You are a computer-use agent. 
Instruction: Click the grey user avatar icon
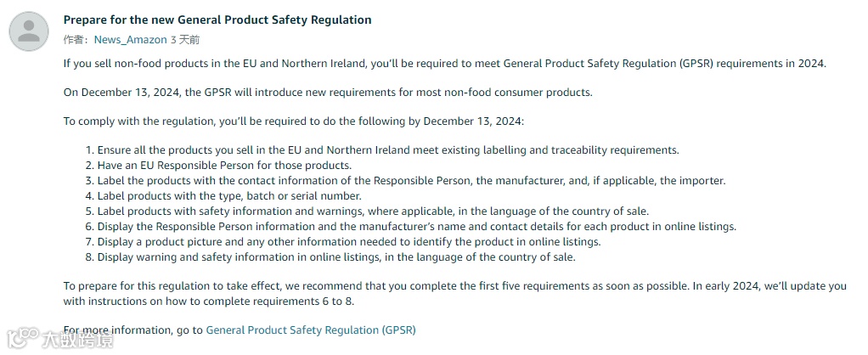click(x=28, y=31)
